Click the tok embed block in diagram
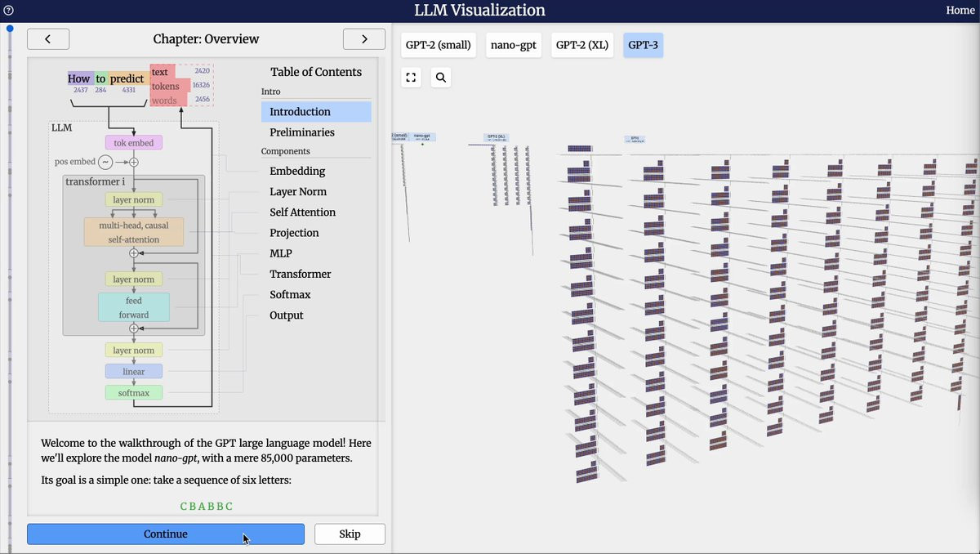 [134, 143]
